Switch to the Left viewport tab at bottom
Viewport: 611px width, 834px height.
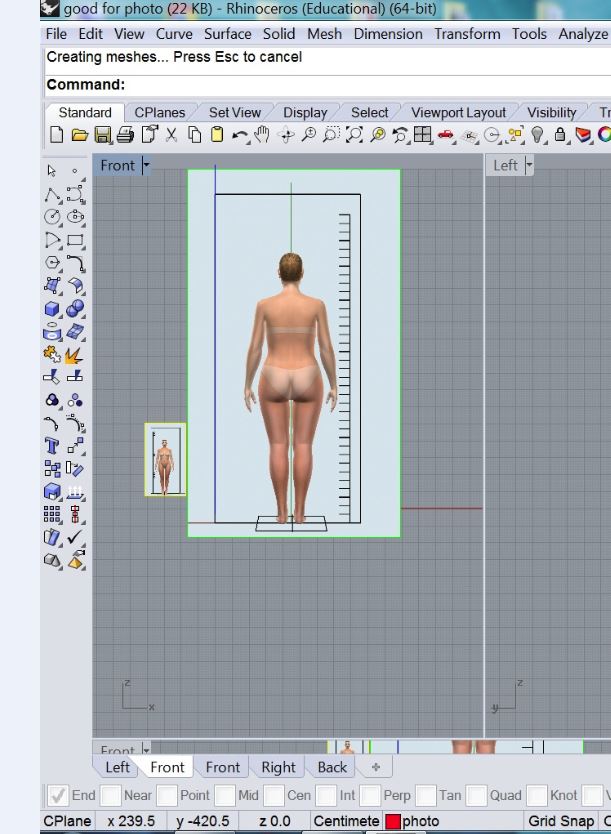117,768
